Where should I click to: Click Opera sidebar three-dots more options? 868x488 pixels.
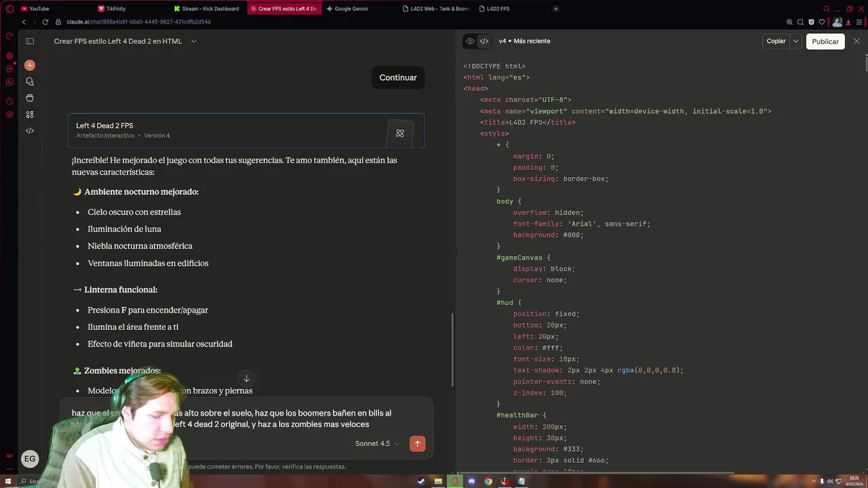tap(9, 468)
